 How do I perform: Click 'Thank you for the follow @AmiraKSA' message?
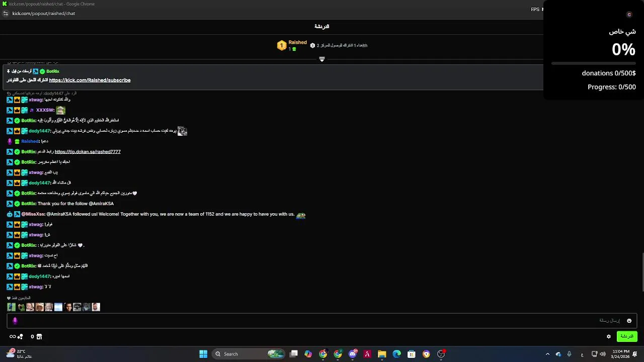75,204
